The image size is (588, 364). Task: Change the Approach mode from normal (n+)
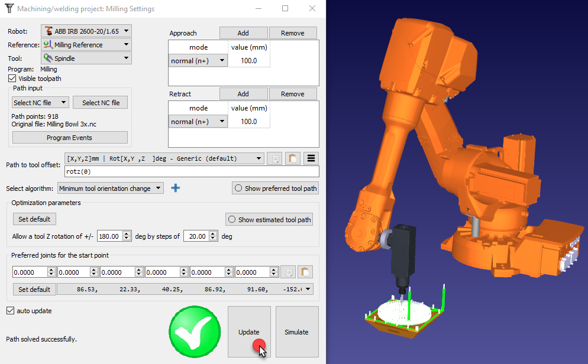click(198, 60)
